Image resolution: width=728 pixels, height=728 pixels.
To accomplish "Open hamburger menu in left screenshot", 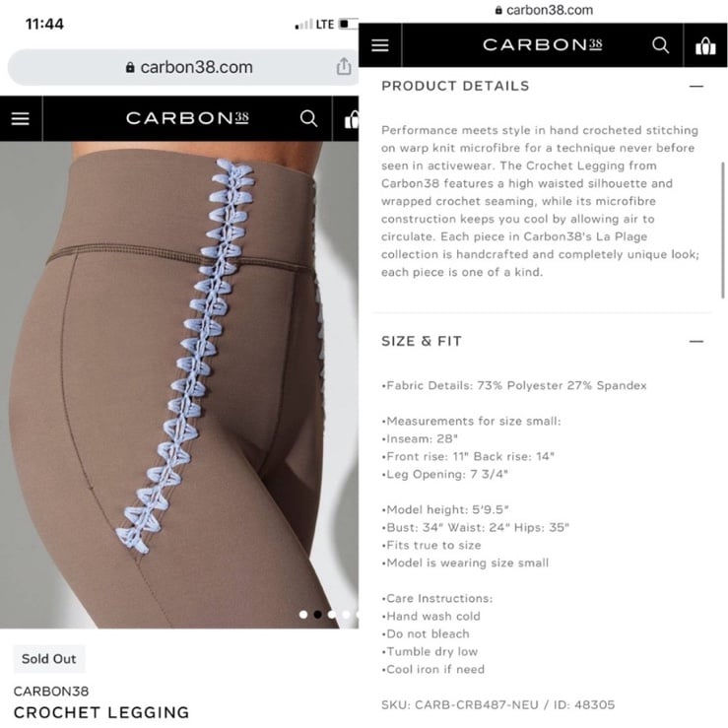I will click(20, 118).
